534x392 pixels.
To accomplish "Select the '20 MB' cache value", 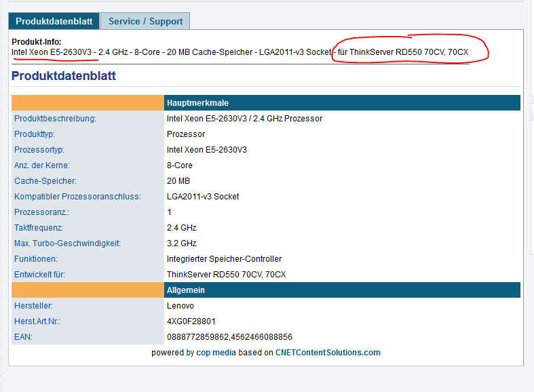I will click(178, 181).
